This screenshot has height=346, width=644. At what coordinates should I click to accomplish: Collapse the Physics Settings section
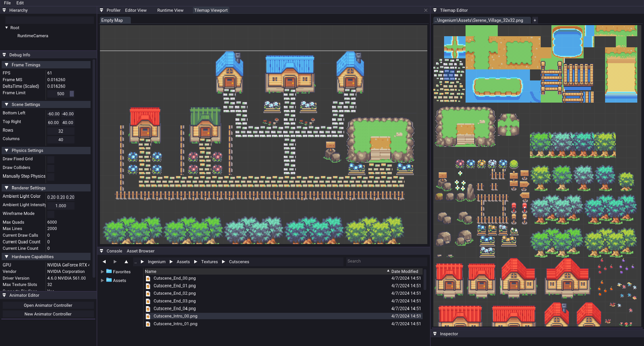click(6, 150)
